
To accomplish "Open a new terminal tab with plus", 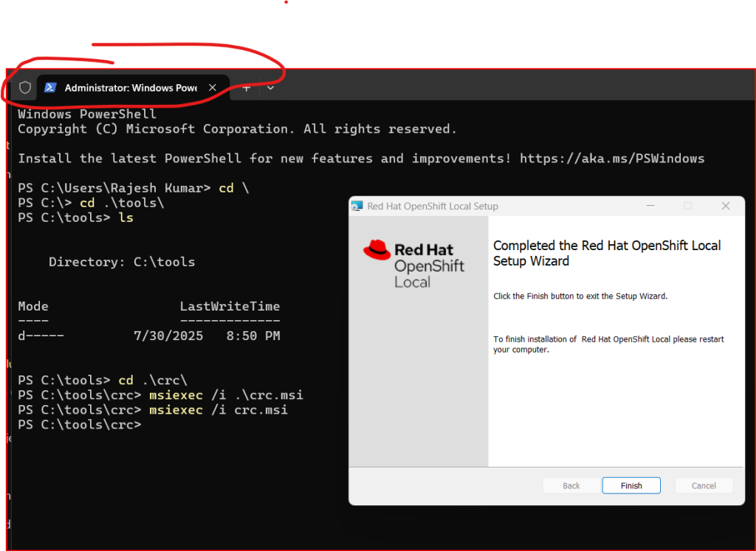I will (247, 88).
